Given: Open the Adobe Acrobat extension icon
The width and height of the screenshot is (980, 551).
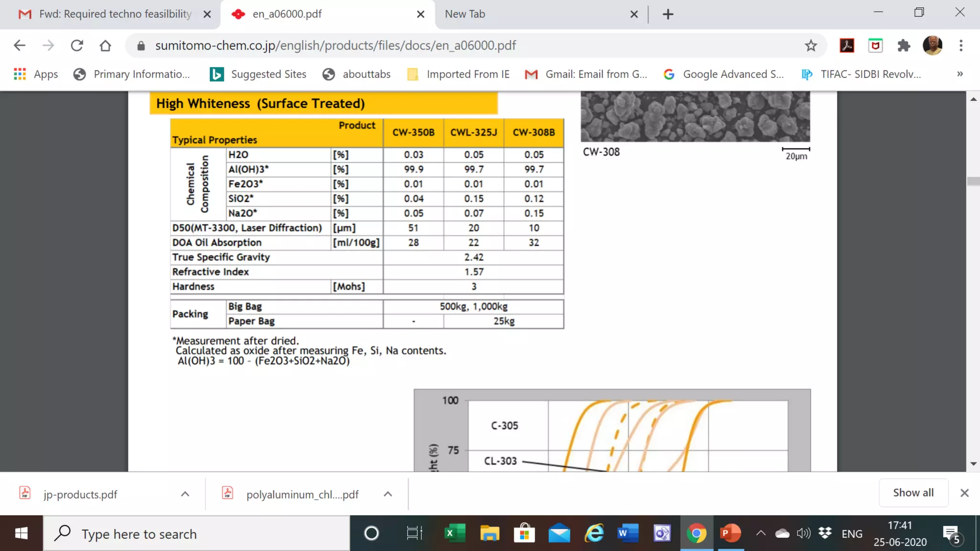Looking at the screenshot, I should (847, 45).
